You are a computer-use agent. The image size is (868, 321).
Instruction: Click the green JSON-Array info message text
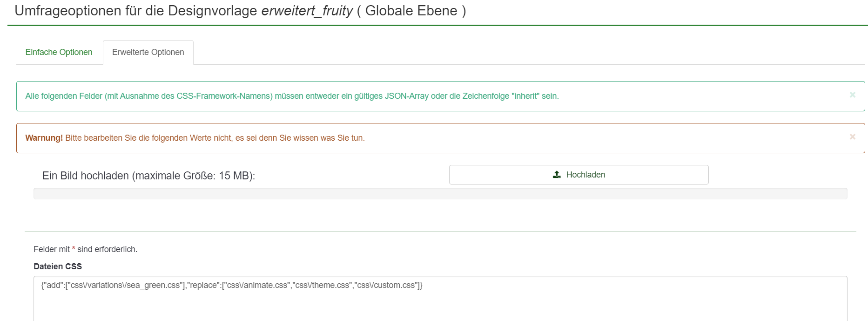pyautogui.click(x=292, y=96)
